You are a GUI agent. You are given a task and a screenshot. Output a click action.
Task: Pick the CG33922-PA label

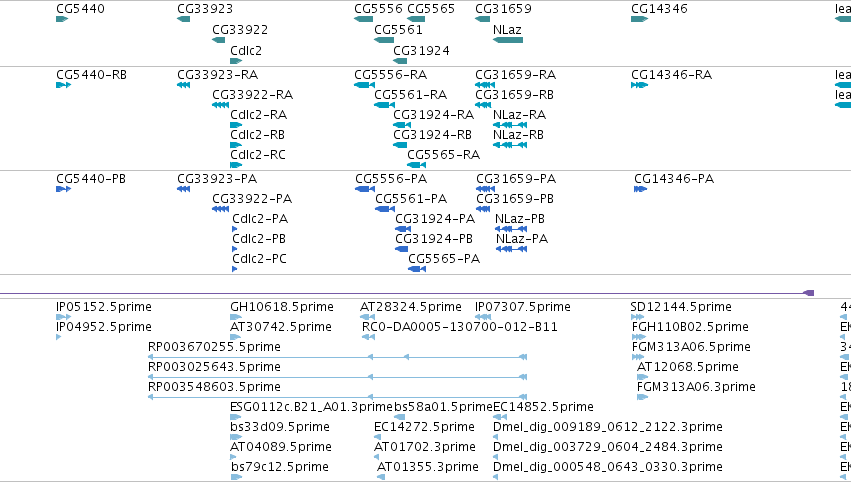coord(252,199)
